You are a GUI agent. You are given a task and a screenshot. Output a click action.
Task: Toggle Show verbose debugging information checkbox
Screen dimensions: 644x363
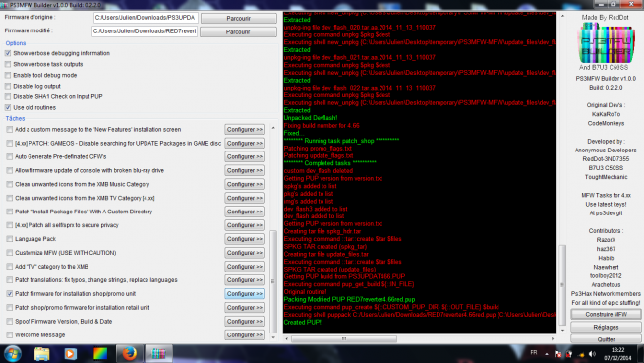coord(8,53)
